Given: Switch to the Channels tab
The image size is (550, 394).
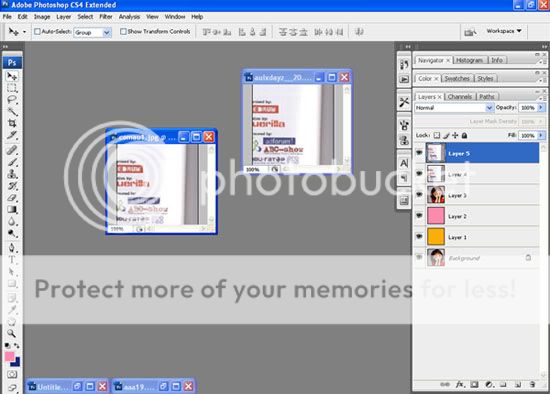Looking at the screenshot, I should [460, 97].
